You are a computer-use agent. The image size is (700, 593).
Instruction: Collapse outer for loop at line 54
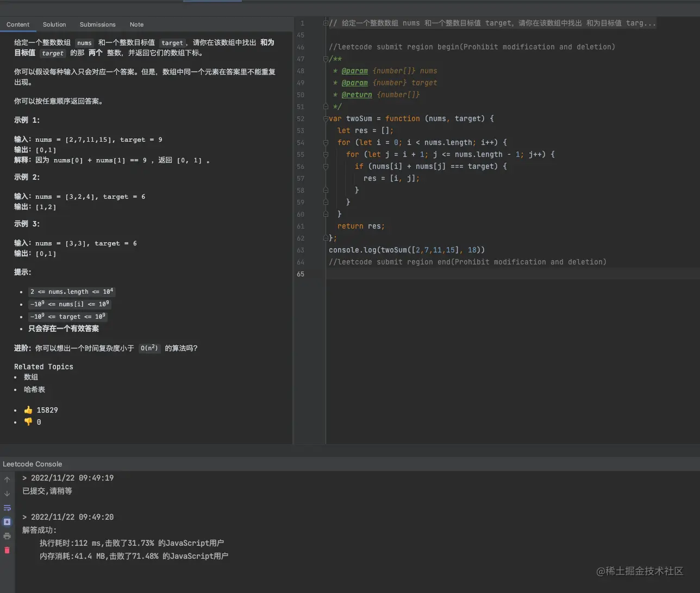pyautogui.click(x=326, y=142)
